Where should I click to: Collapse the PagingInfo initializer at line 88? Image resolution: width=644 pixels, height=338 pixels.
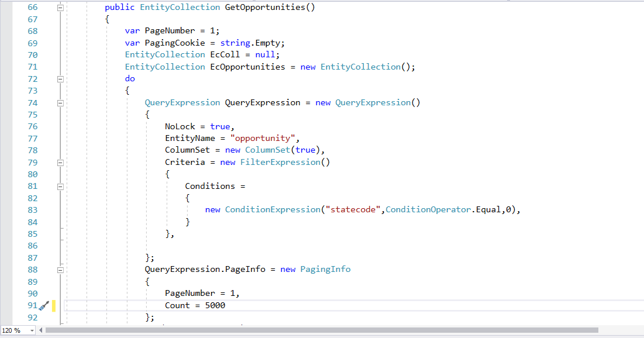click(60, 269)
